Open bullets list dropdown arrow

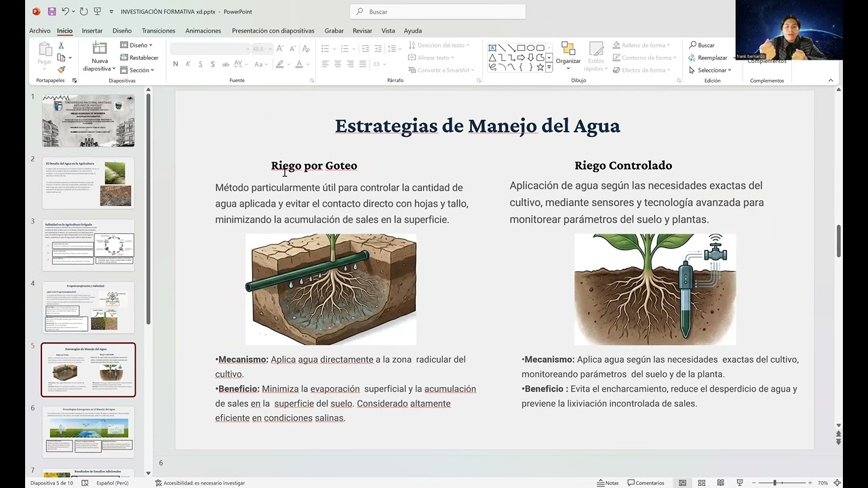click(x=334, y=49)
